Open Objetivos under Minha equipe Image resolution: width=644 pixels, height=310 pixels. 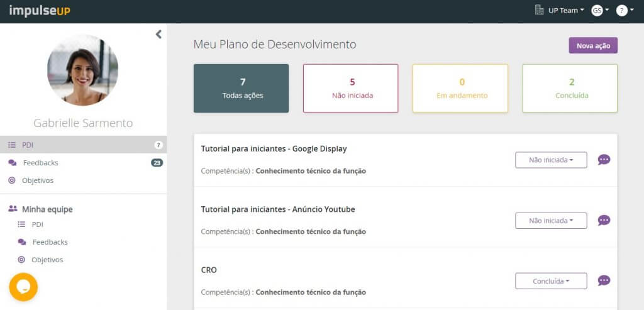pos(47,260)
